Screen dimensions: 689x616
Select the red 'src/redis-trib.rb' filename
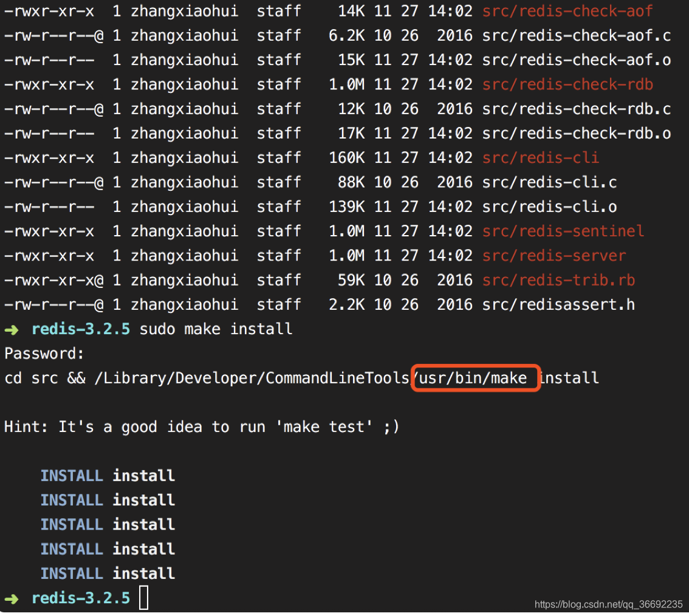[x=558, y=280]
